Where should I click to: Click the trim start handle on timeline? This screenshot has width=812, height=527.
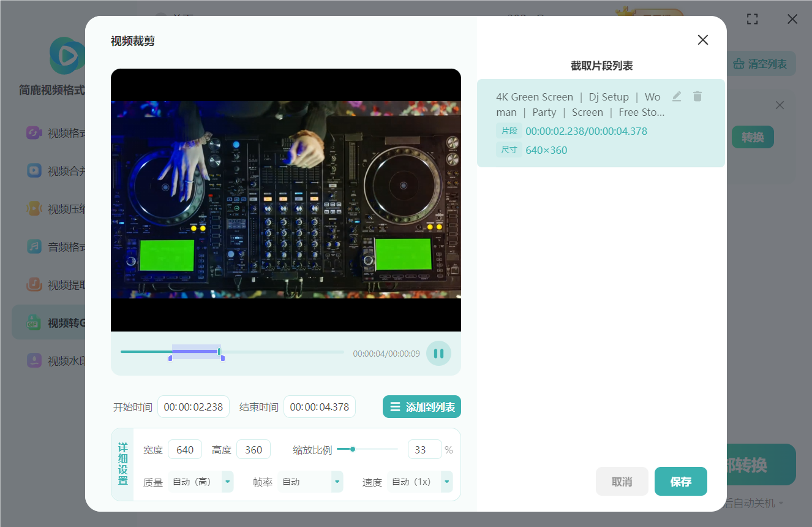(170, 358)
